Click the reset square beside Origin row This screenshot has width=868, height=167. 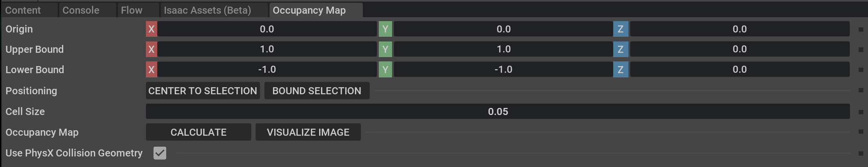click(861, 29)
